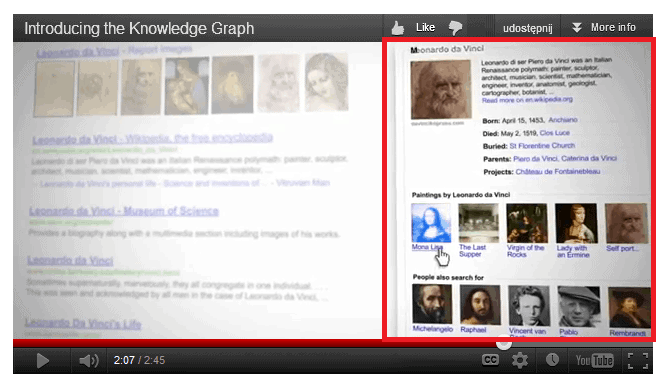Open the video on YouTube via the logo
Screen dimensions: 662x387
click(595, 360)
